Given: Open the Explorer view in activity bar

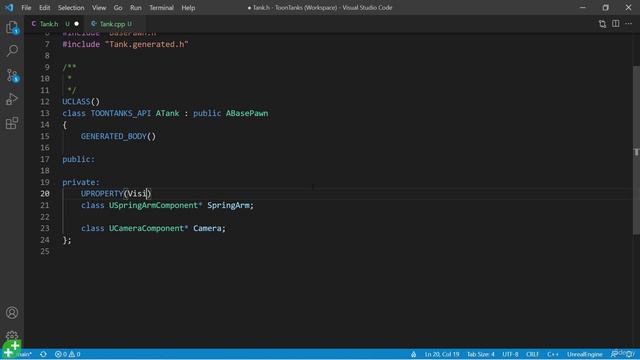Looking at the screenshot, I should [12, 28].
